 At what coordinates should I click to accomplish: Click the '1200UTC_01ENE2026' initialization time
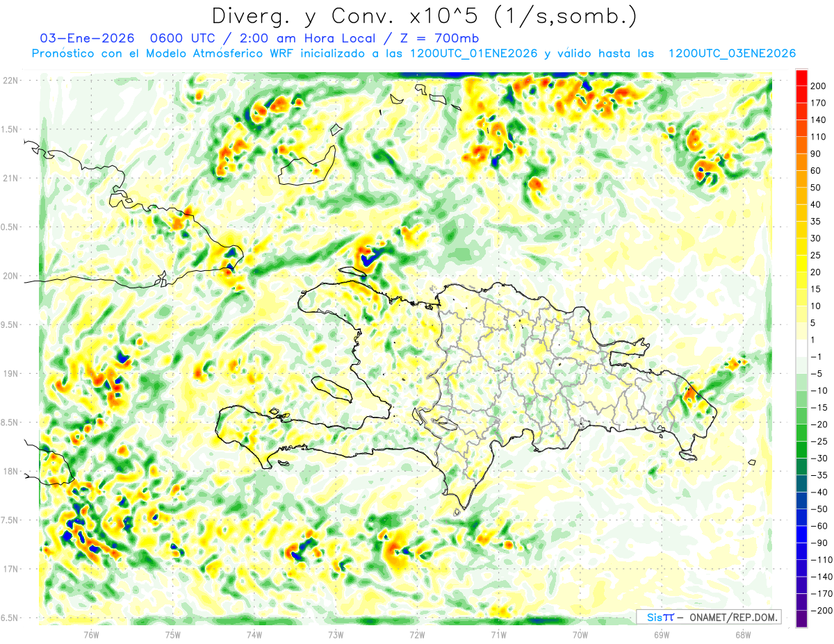click(474, 53)
